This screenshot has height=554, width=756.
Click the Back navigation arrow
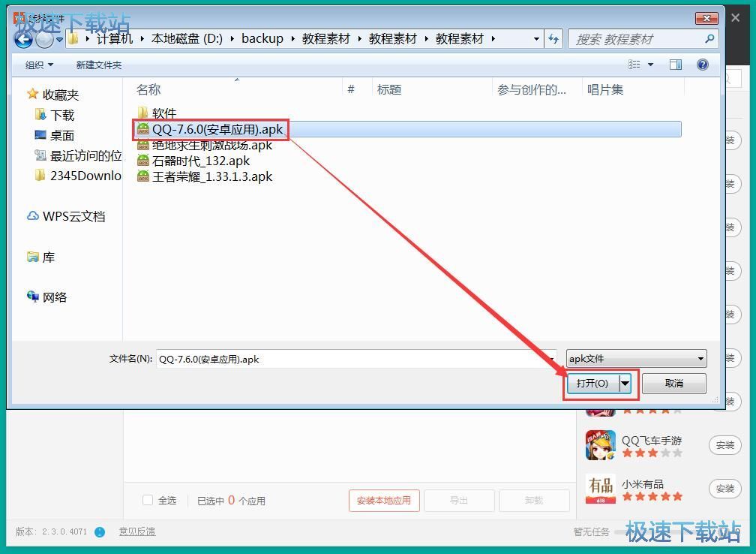pos(23,39)
